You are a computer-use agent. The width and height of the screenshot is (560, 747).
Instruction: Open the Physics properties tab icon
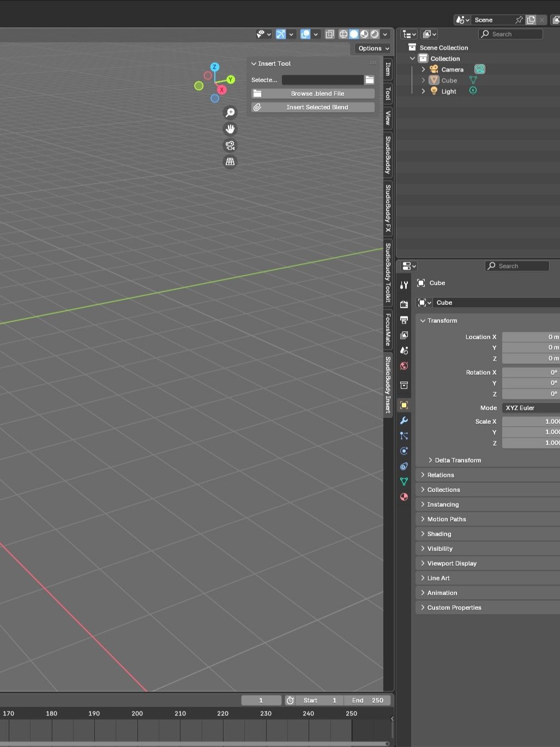pyautogui.click(x=404, y=451)
